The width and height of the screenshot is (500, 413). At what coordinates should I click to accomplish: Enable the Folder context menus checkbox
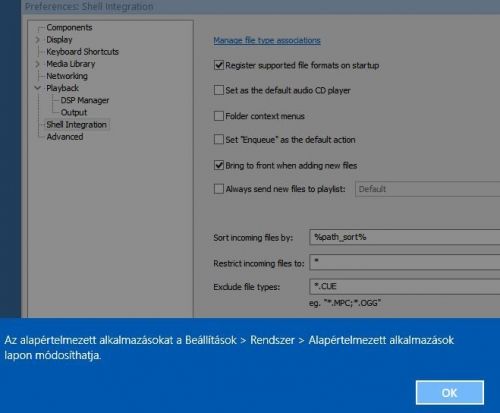pyautogui.click(x=219, y=116)
